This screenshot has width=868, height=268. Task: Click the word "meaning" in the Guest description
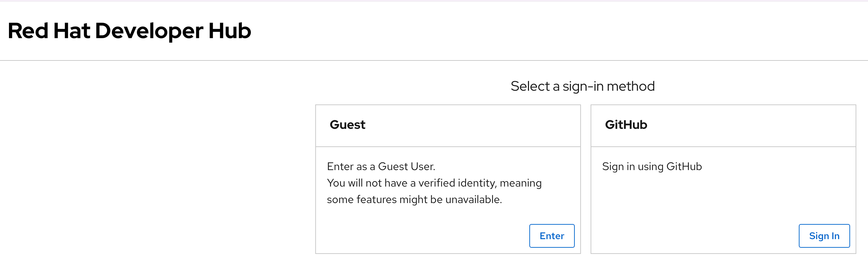point(520,183)
